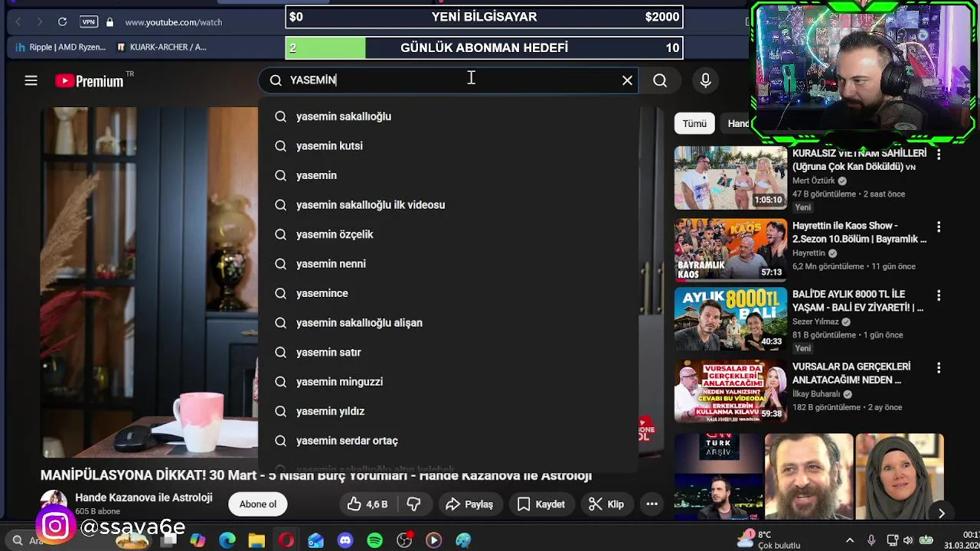Open VURSALAR DA GERÇEKLERİ ANLATACAĞIM thumbnail
The image size is (980, 551).
(x=730, y=391)
